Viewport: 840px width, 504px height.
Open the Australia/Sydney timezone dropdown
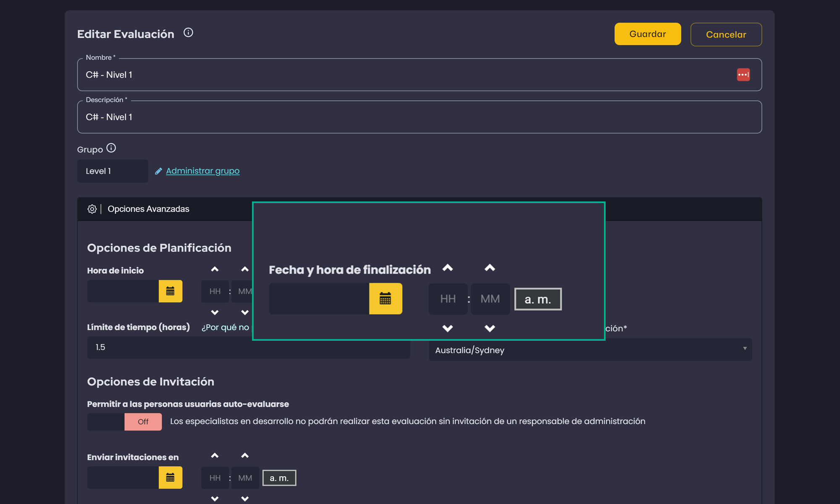590,350
